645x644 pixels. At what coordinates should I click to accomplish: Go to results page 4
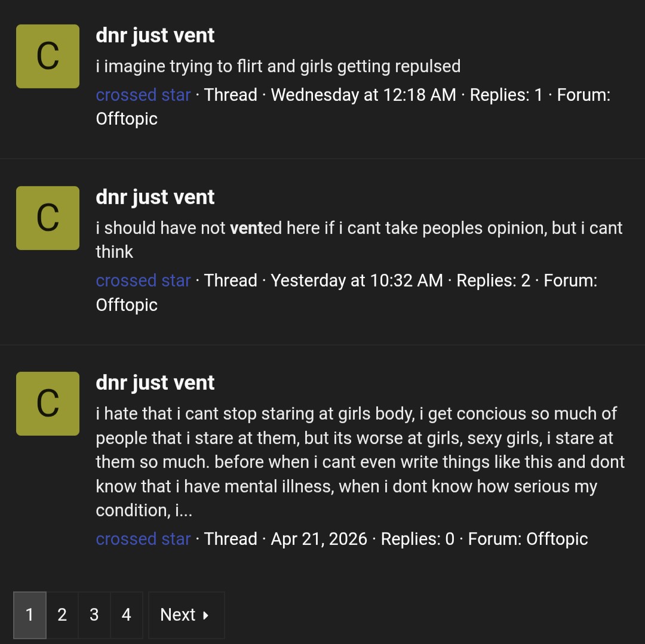(x=126, y=615)
